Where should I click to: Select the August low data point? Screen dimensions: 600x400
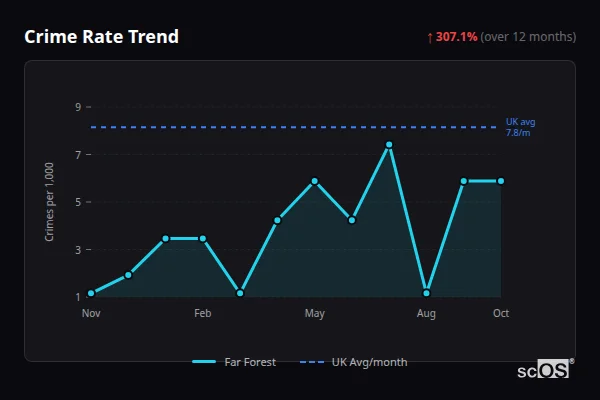click(427, 294)
